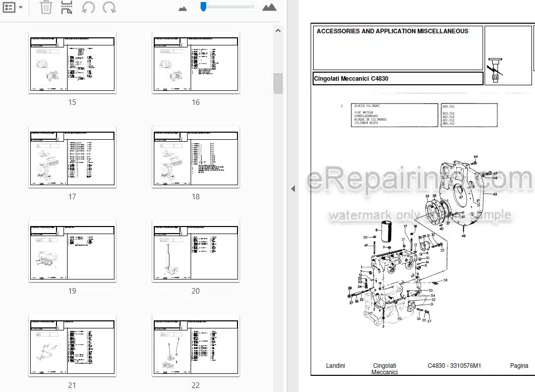
Task: Expand the options dropdown arrow next to list icon
Action: tap(21, 8)
